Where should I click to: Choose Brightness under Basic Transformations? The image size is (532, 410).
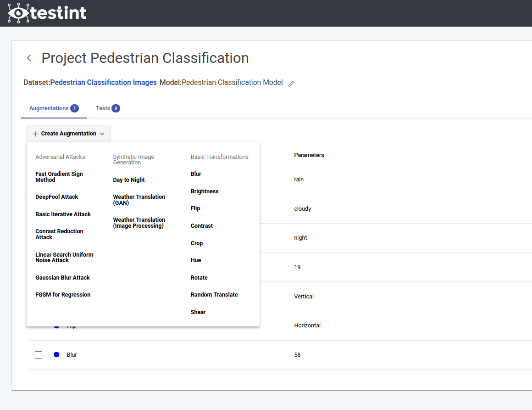205,191
